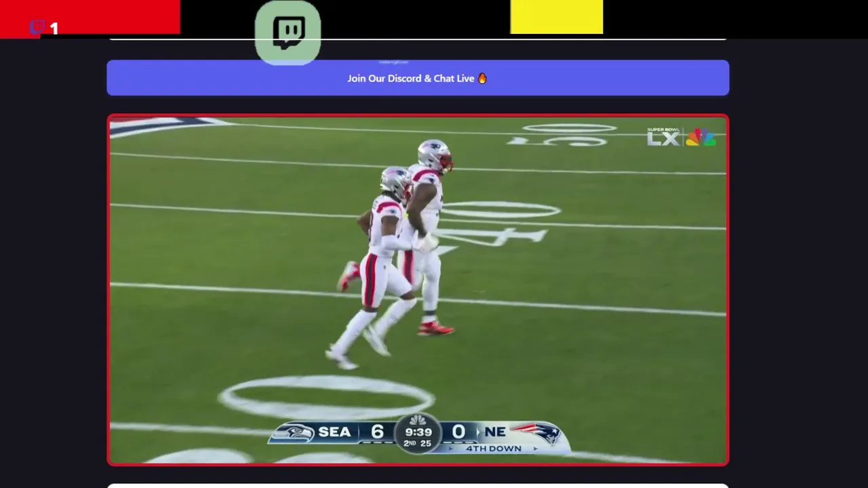Click Join Our Discord & Chat Live button

418,78
